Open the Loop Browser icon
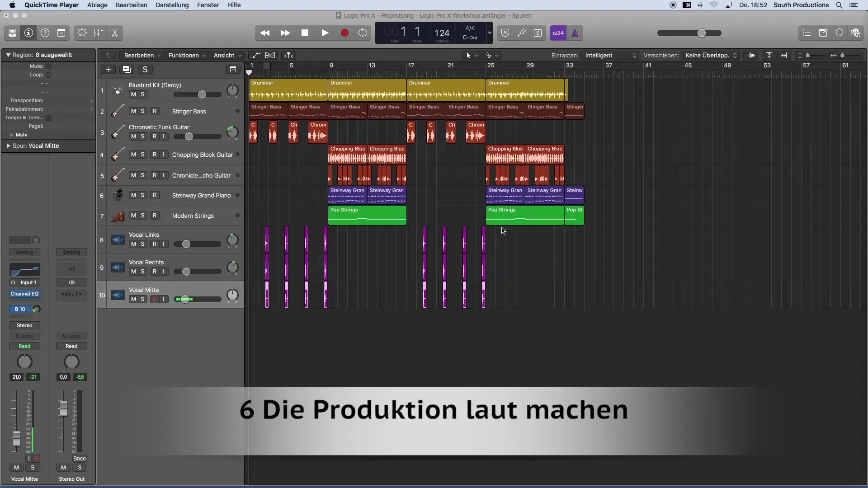Viewport: 868px width, 488px height. pos(839,33)
